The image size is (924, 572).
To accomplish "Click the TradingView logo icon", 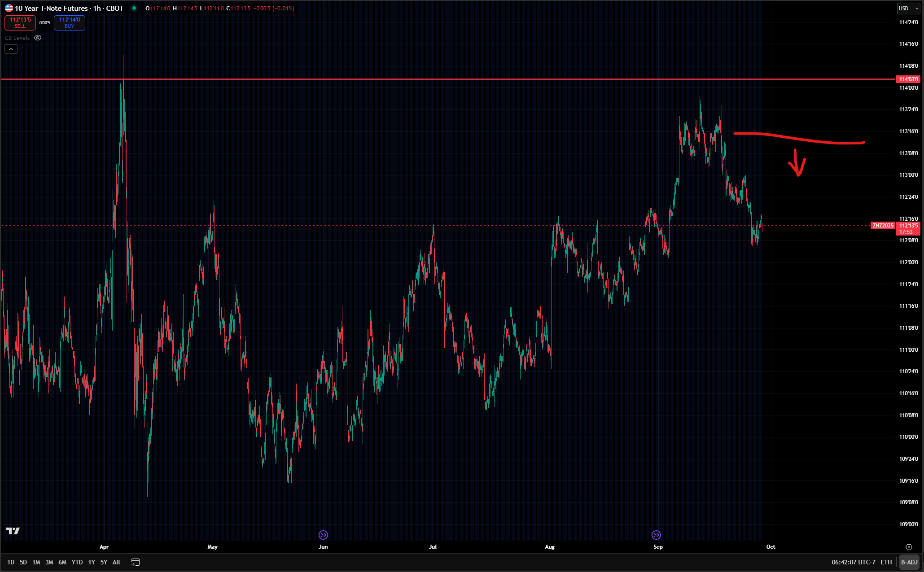I will point(13,531).
